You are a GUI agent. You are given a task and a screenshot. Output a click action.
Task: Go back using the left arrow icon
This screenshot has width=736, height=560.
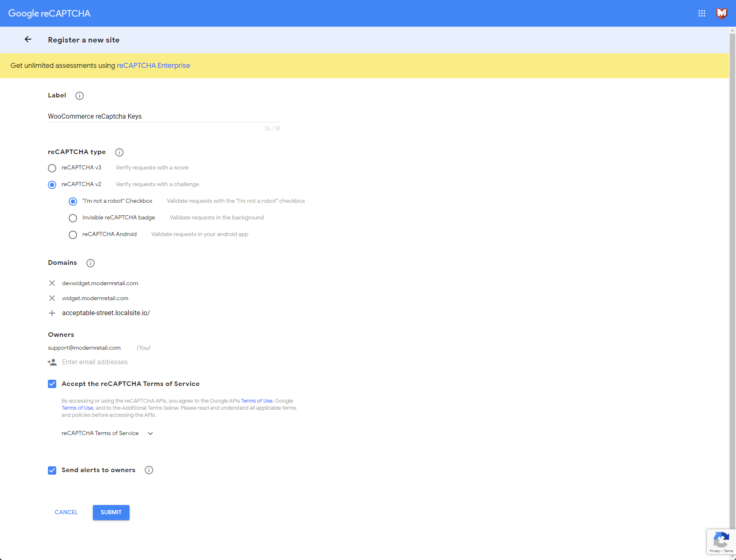28,40
